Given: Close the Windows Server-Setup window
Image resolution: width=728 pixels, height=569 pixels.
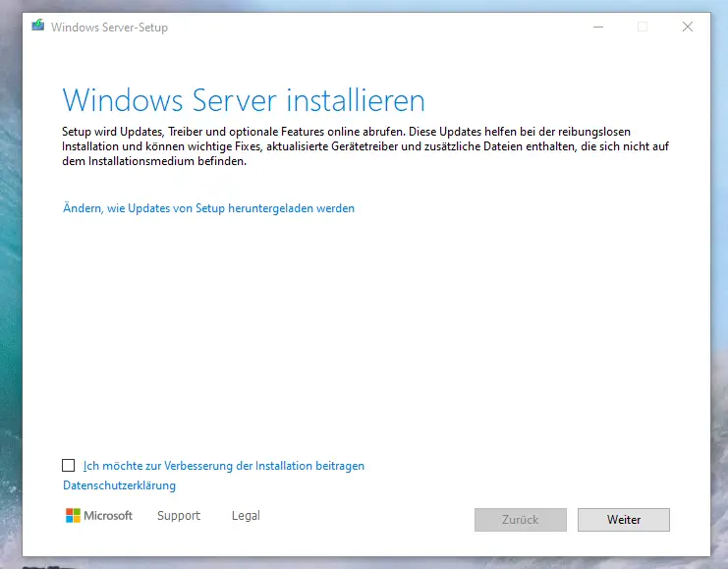Looking at the screenshot, I should [688, 27].
